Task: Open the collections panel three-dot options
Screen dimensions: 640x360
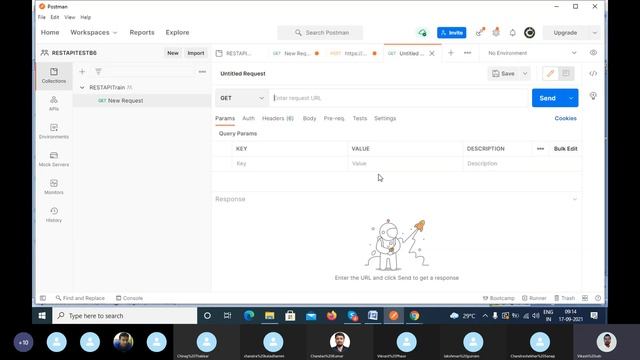Action: click(202, 71)
